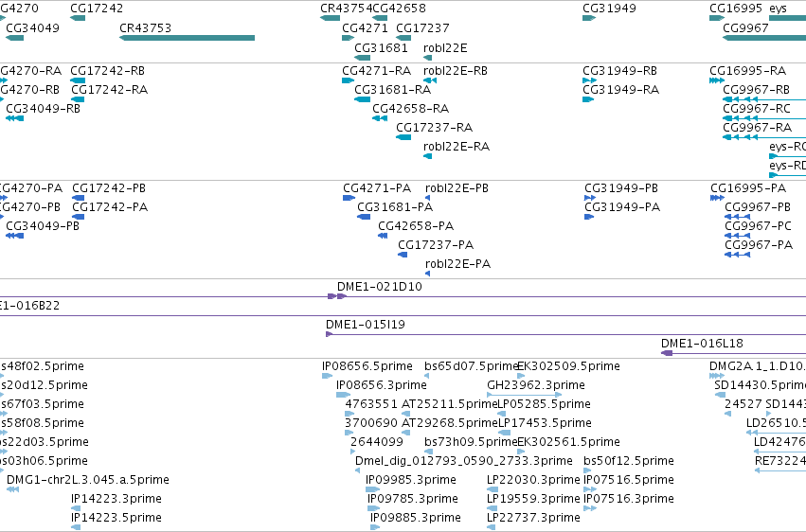Open protein CG9967-PA
The height and width of the screenshot is (532, 806).
pos(759,245)
